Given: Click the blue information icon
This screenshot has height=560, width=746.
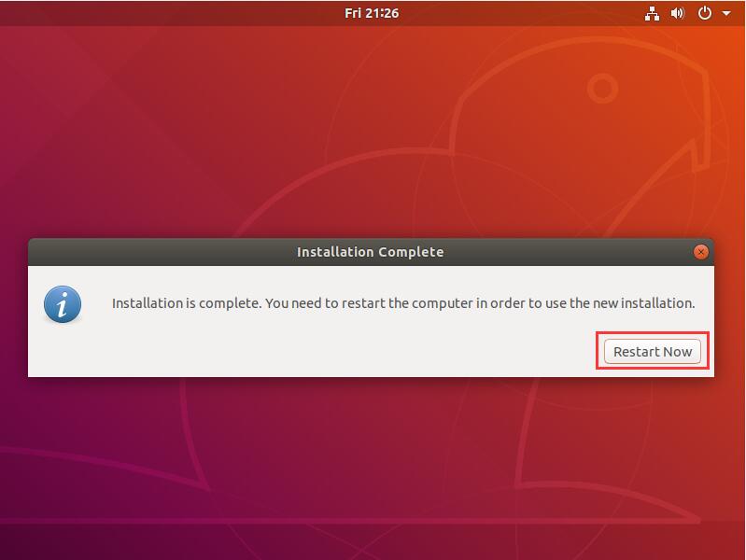Looking at the screenshot, I should click(x=63, y=304).
